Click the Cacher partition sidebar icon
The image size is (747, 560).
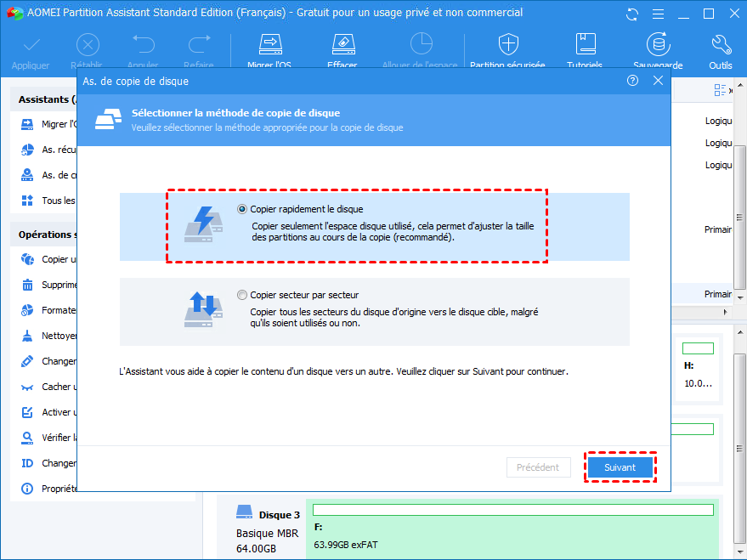point(28,387)
